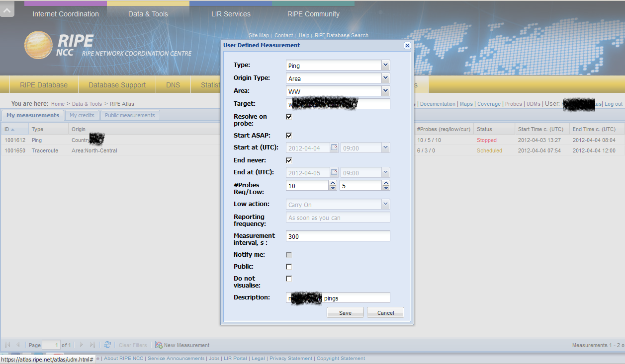Click the Clear Filters button
The width and height of the screenshot is (625, 364).
click(x=133, y=345)
